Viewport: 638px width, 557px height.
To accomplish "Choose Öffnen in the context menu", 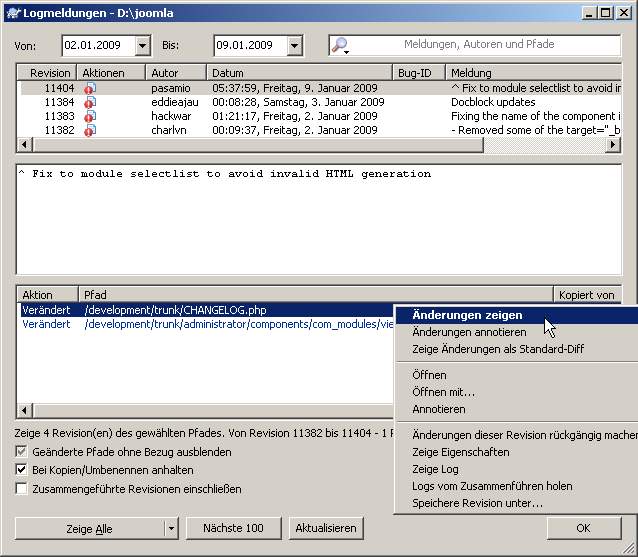I will [x=516, y=375].
